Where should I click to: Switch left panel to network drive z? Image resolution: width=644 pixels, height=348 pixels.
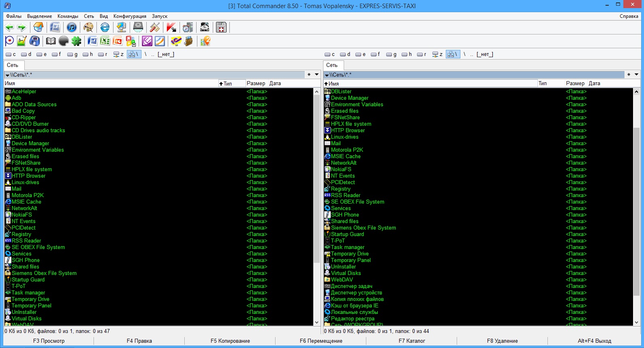coord(119,54)
